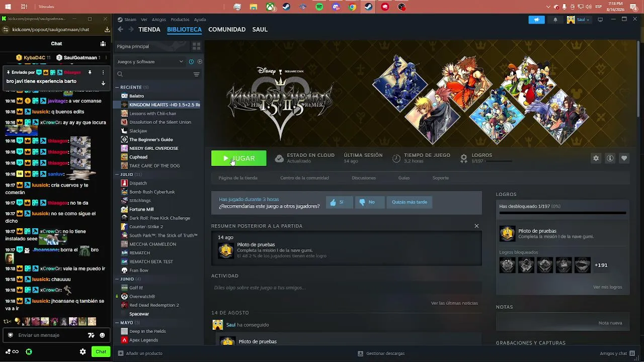The image size is (644, 362).
Task: Click Añadir un producto
Action: pyautogui.click(x=140, y=353)
